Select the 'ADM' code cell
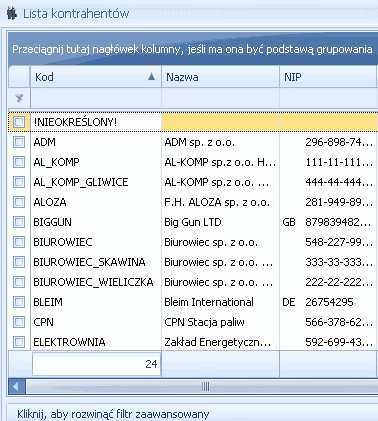Screen dimensions: 378x421 click(x=96, y=142)
